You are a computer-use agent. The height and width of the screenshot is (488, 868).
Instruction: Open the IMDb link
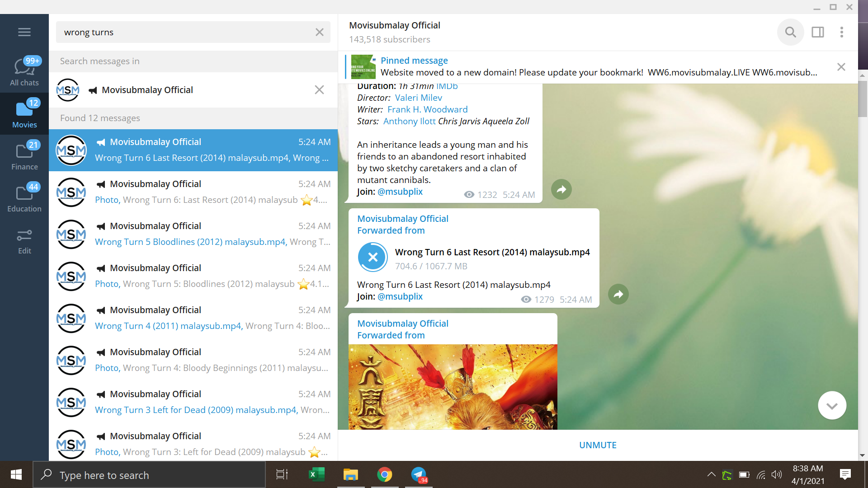point(447,86)
